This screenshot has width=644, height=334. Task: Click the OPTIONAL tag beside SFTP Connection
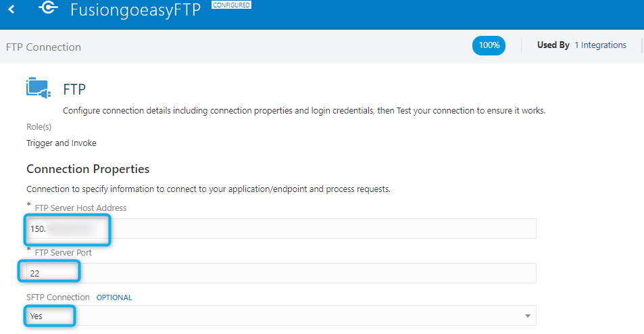click(x=114, y=297)
